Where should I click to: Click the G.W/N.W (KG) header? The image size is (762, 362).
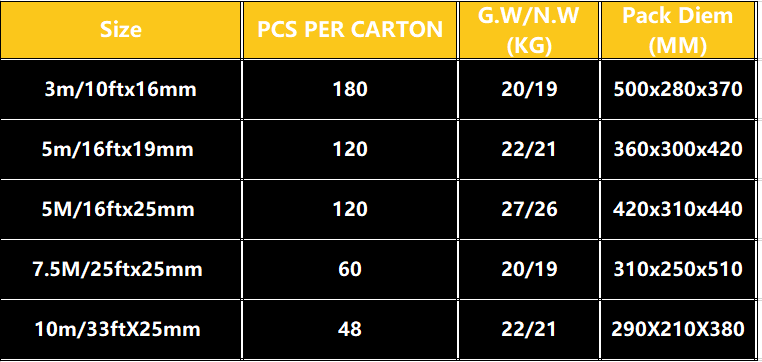coord(529,30)
